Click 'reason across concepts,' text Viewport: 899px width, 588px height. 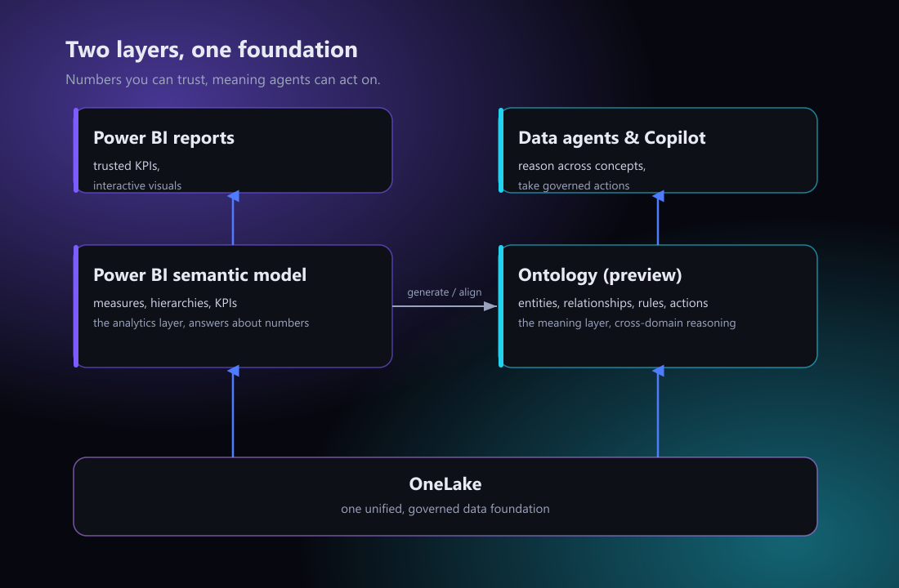[x=582, y=167]
